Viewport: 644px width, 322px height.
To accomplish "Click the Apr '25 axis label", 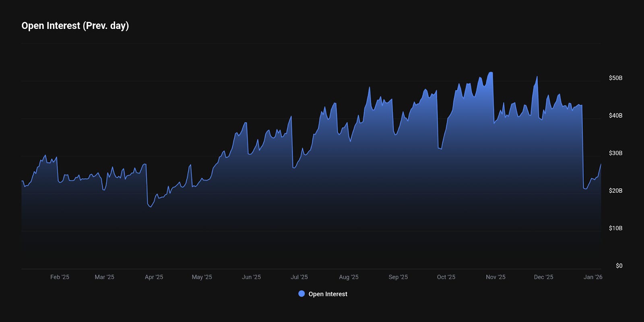I will (154, 277).
